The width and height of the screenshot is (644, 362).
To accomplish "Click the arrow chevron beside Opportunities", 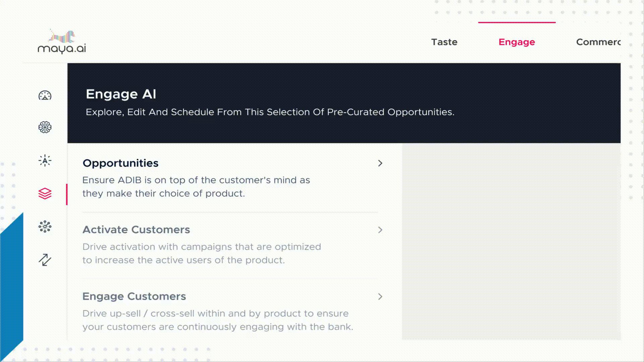I will click(380, 163).
